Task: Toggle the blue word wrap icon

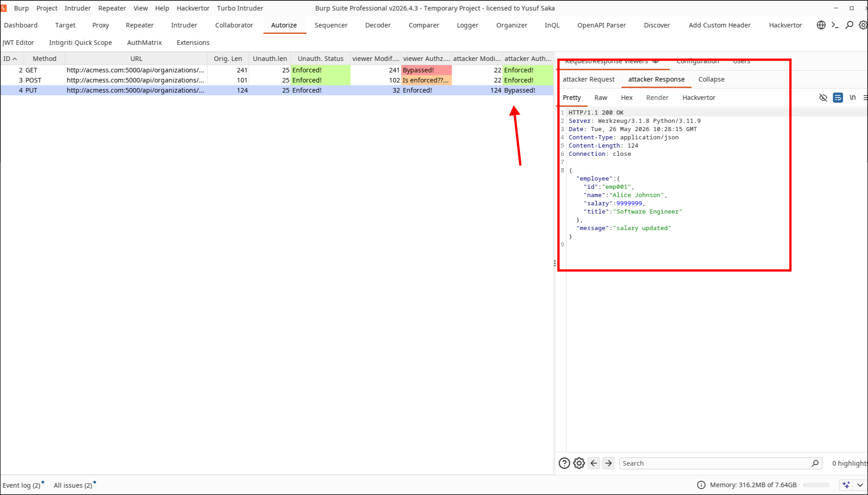Action: coord(838,98)
